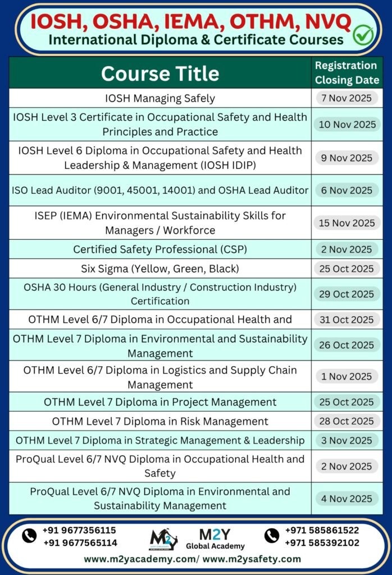Click the Registration Closing Date header
Screen dimensions: 392x575
coord(347,72)
